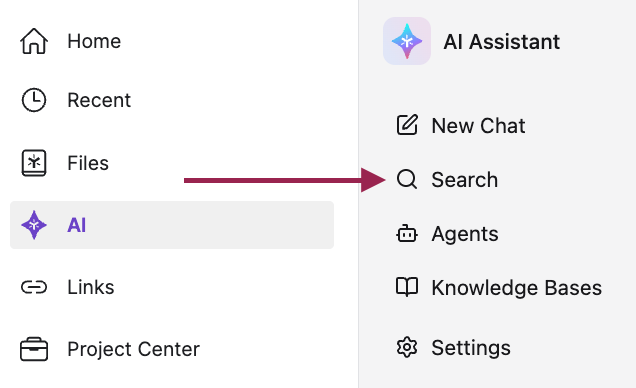Click the New Chat pencil icon
This screenshot has height=388, width=636.
407,124
